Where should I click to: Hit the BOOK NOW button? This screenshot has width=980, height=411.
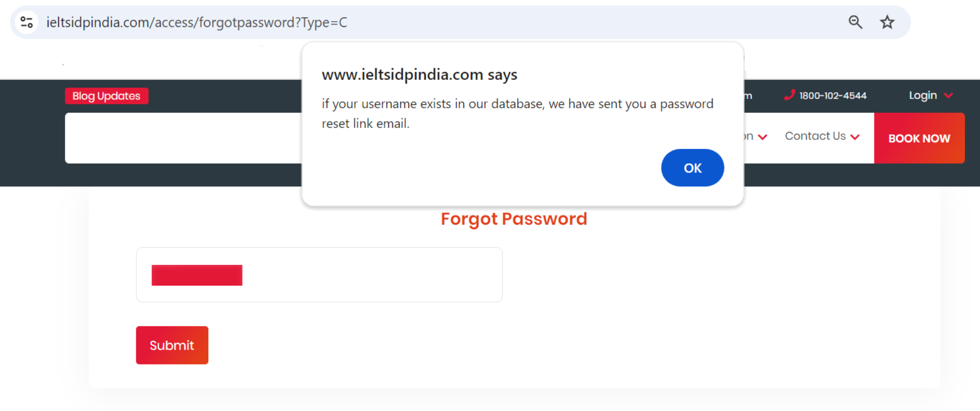point(919,138)
